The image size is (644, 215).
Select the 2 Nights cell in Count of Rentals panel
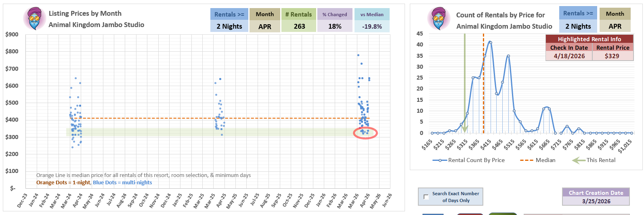click(x=578, y=26)
